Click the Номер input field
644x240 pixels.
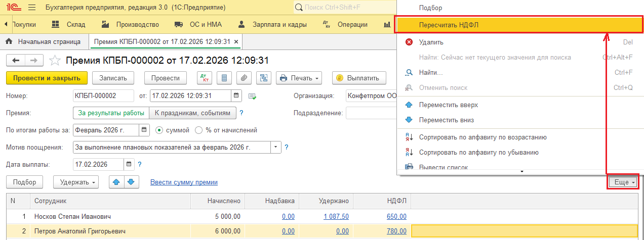point(103,95)
